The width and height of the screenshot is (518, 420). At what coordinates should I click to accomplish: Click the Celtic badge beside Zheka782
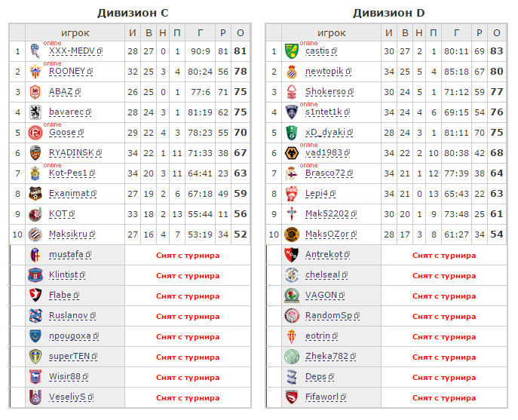coord(291,357)
